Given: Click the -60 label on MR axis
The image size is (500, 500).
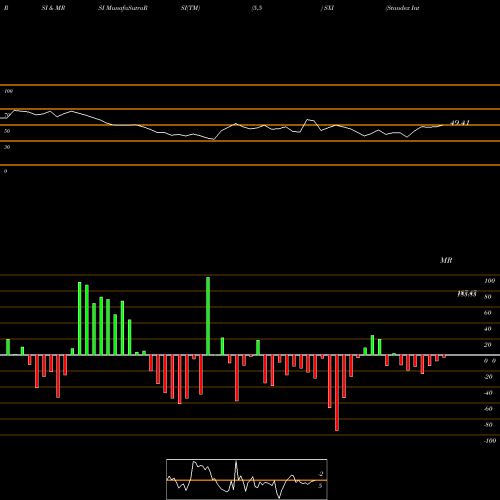Looking at the screenshot, I should pos(488,409).
